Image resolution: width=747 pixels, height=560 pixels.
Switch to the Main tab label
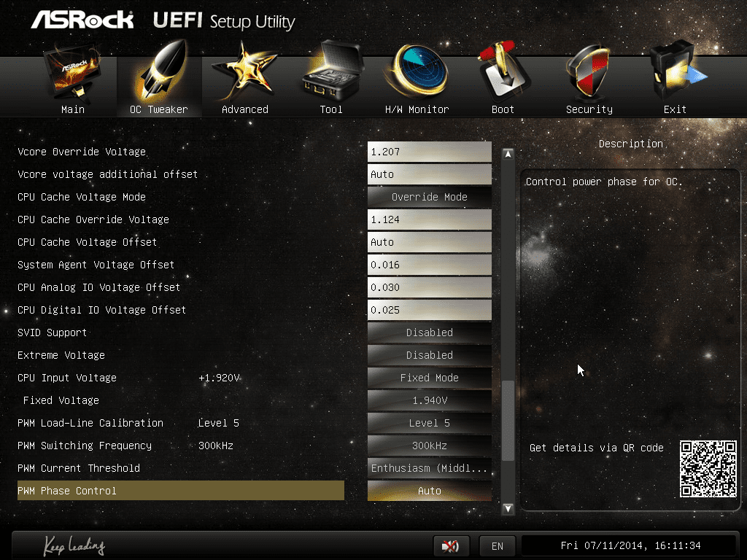[x=73, y=109]
